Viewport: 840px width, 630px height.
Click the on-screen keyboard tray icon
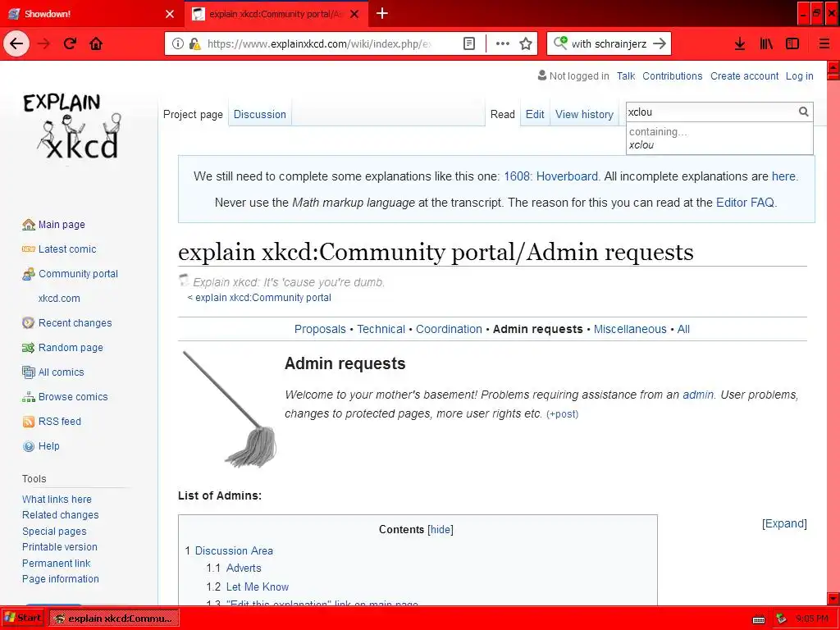tap(759, 619)
